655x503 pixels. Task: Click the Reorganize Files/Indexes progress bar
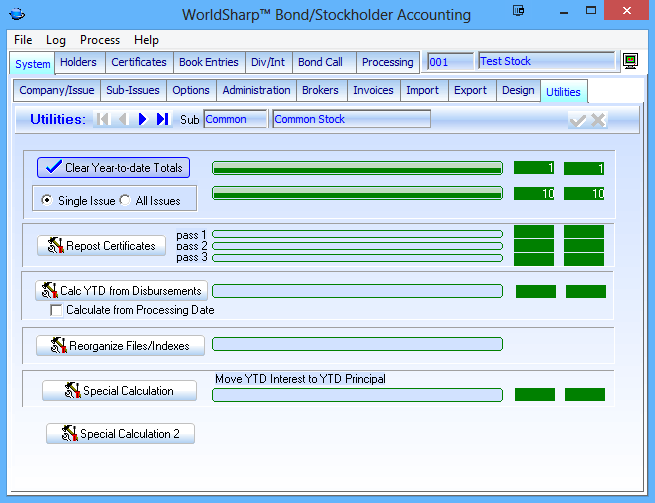tap(357, 344)
